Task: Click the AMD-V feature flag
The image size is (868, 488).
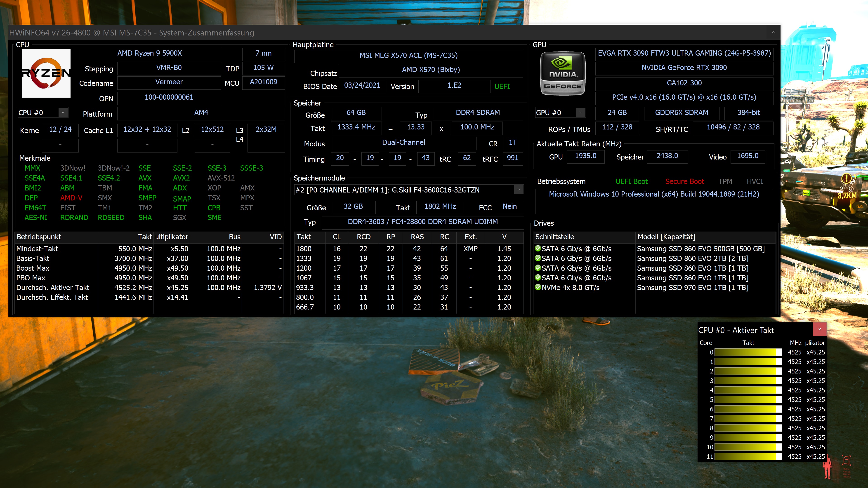Action: (71, 198)
